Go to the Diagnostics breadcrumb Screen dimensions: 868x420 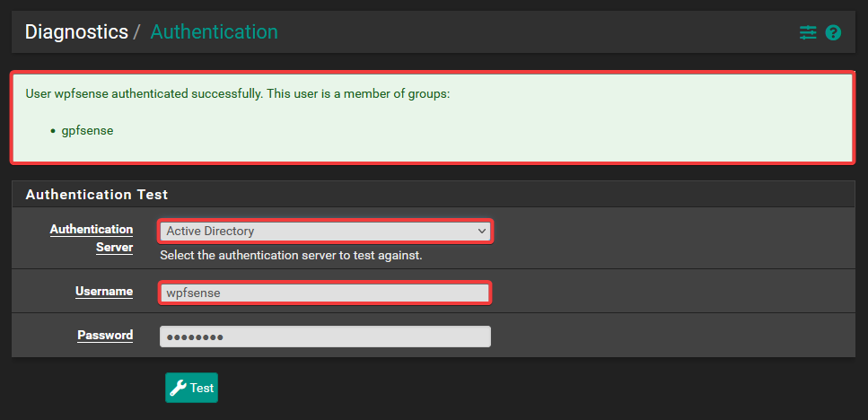(76, 32)
